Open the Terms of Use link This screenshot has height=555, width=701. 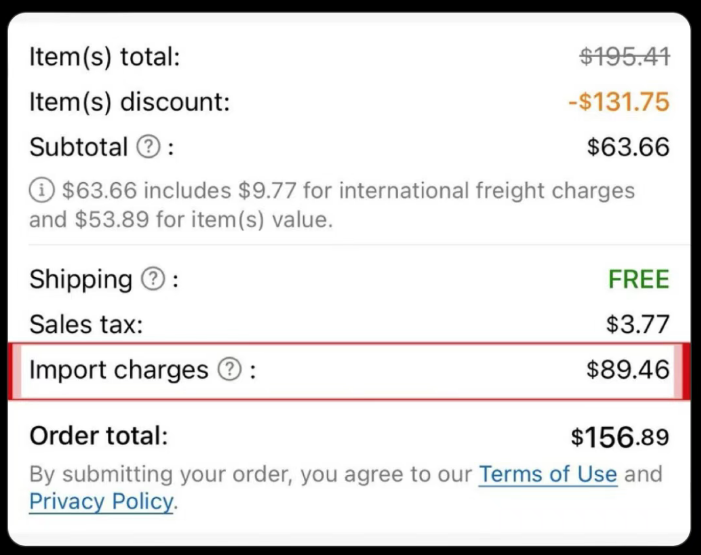pos(547,473)
